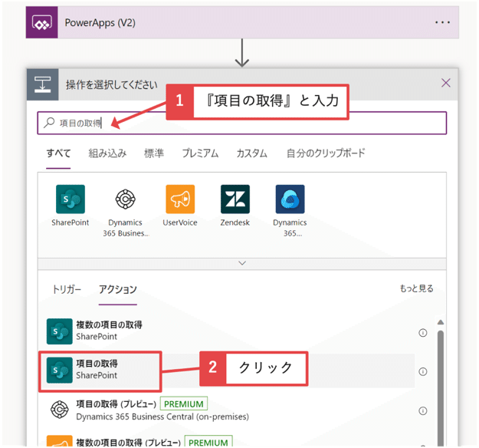Expand connector list with chevron bar
479x448 pixels.
242,263
